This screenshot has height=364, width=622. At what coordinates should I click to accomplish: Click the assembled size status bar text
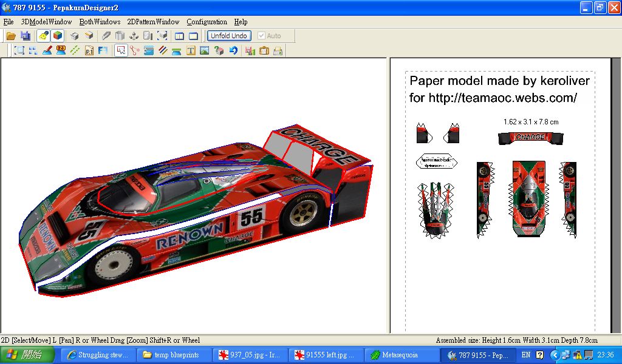pos(516,340)
